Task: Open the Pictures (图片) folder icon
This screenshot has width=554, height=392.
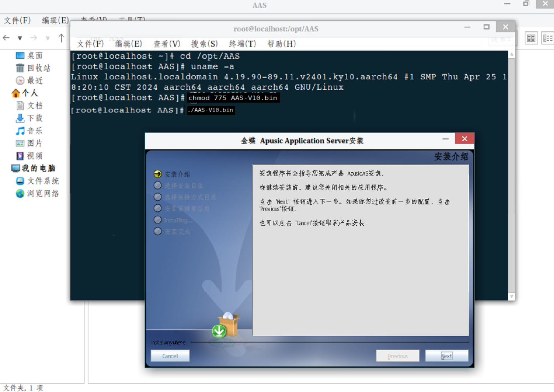Action: [x=20, y=143]
